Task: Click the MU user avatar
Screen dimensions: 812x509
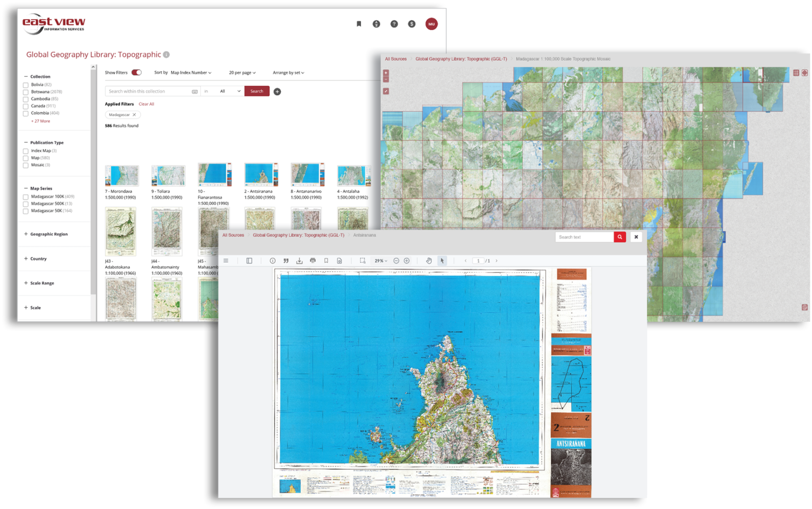Action: pos(431,23)
